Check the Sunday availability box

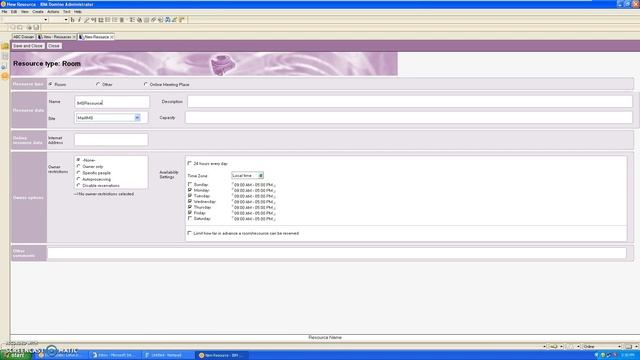(x=190, y=184)
